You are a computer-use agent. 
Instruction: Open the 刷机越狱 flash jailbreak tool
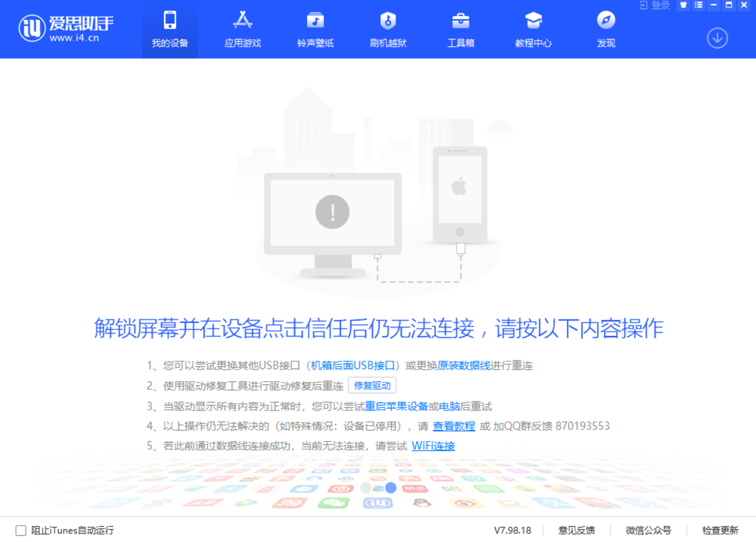387,28
